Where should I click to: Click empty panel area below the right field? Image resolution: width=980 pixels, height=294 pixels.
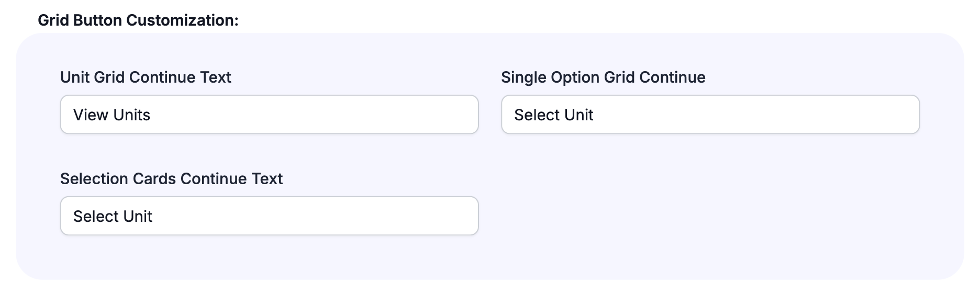710,209
